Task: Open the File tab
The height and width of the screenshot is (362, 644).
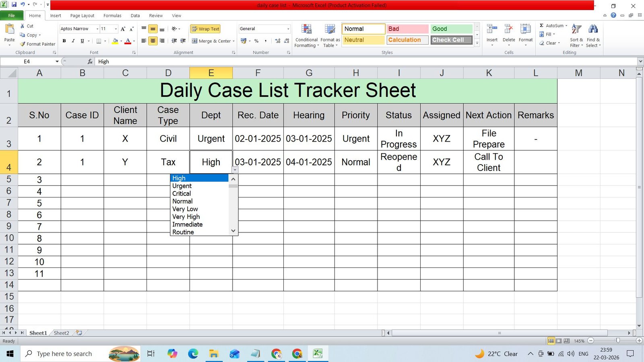Action: pos(11,16)
